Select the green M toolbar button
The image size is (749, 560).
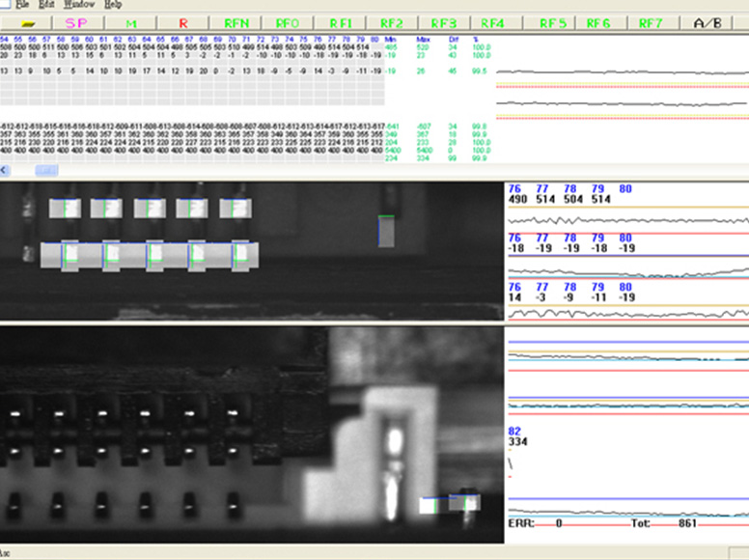pos(131,21)
